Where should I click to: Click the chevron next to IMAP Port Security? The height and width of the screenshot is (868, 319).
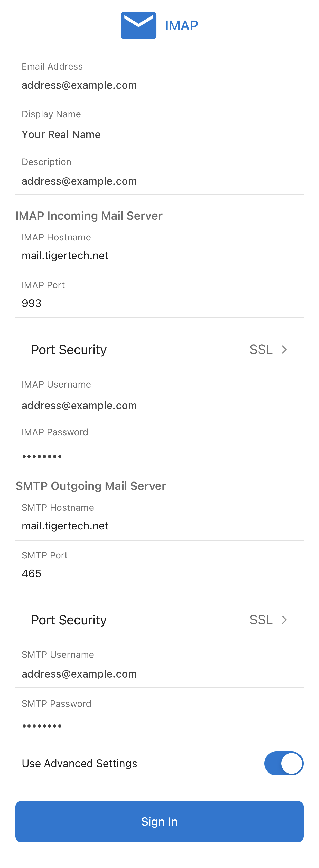(x=284, y=349)
